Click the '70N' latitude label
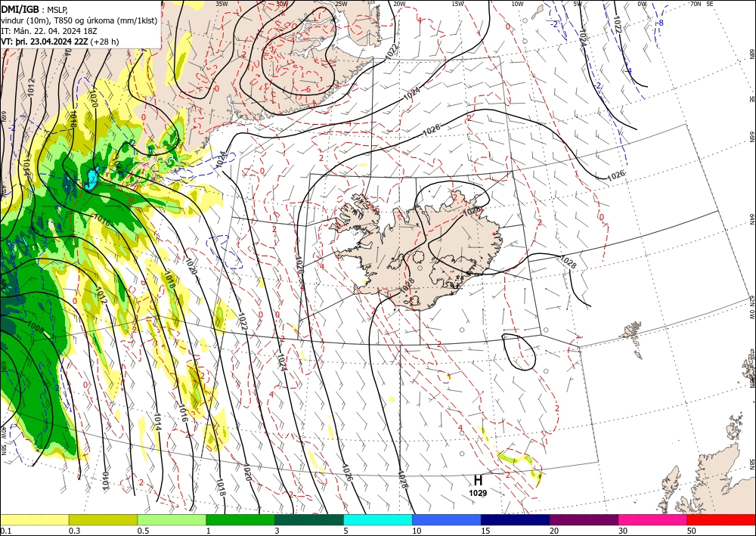Viewport: 756px width, 536px height. pyautogui.click(x=696, y=4)
